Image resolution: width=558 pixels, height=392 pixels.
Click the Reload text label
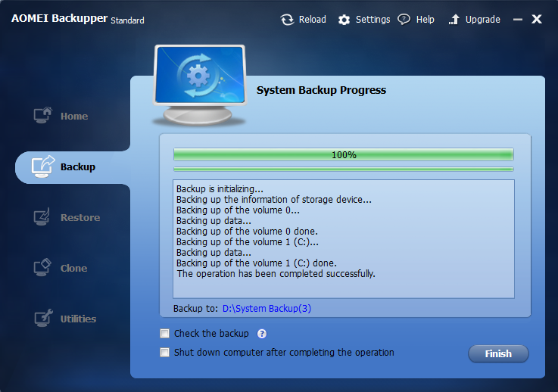[313, 19]
